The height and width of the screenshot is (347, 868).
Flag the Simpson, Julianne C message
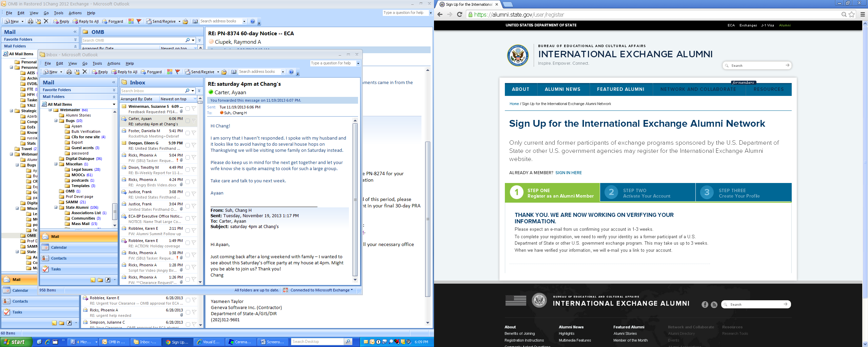tap(194, 324)
